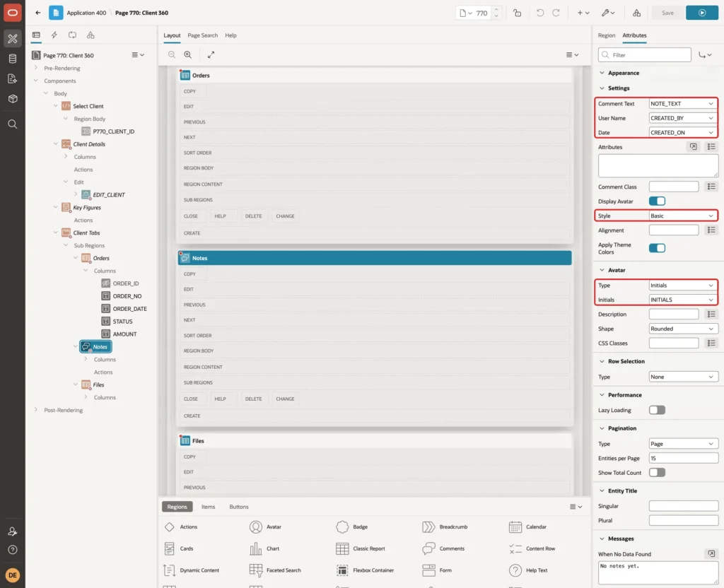The height and width of the screenshot is (588, 724).
Task: Enable the Show Total Count switch
Action: tap(657, 473)
